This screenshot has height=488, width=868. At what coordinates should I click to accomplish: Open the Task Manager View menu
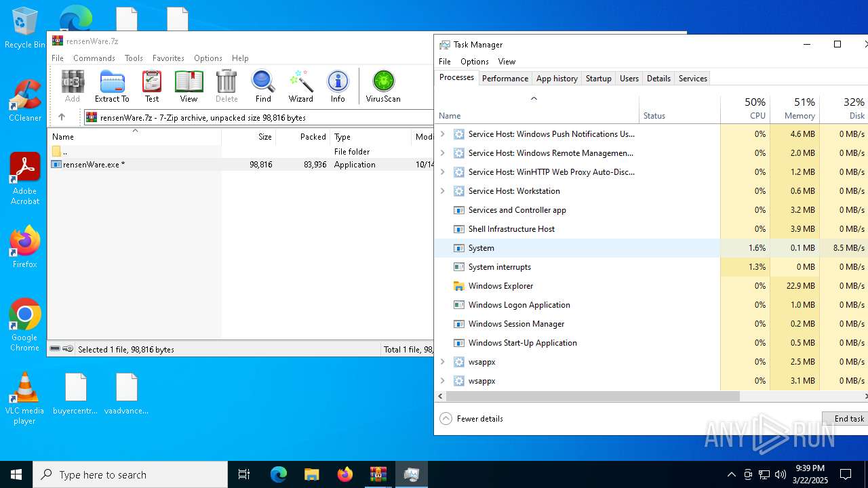click(x=507, y=62)
